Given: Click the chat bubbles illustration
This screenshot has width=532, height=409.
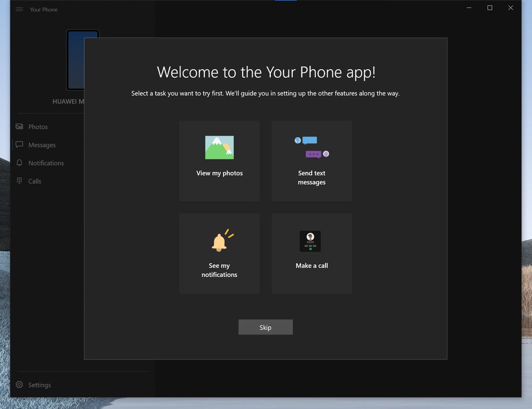Looking at the screenshot, I should click(312, 148).
